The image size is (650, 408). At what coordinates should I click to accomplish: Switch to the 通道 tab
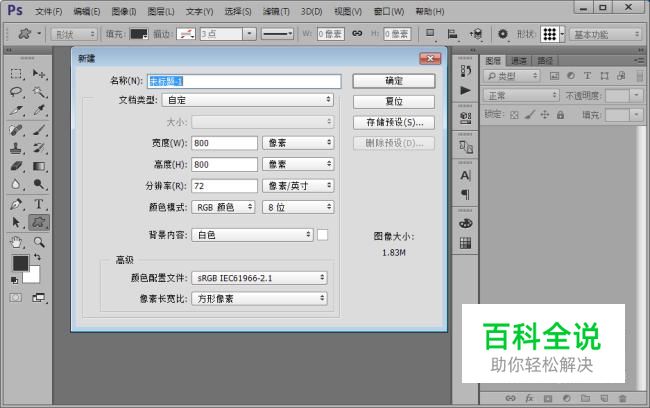coord(519,61)
